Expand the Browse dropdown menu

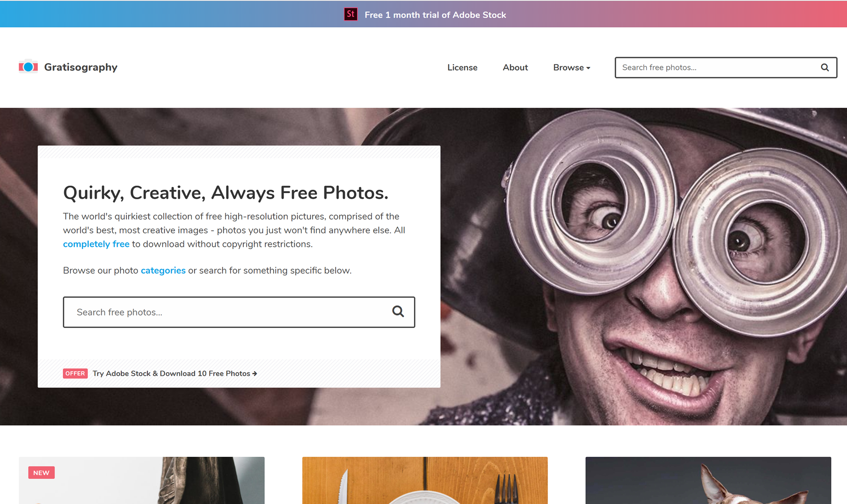tap(570, 67)
